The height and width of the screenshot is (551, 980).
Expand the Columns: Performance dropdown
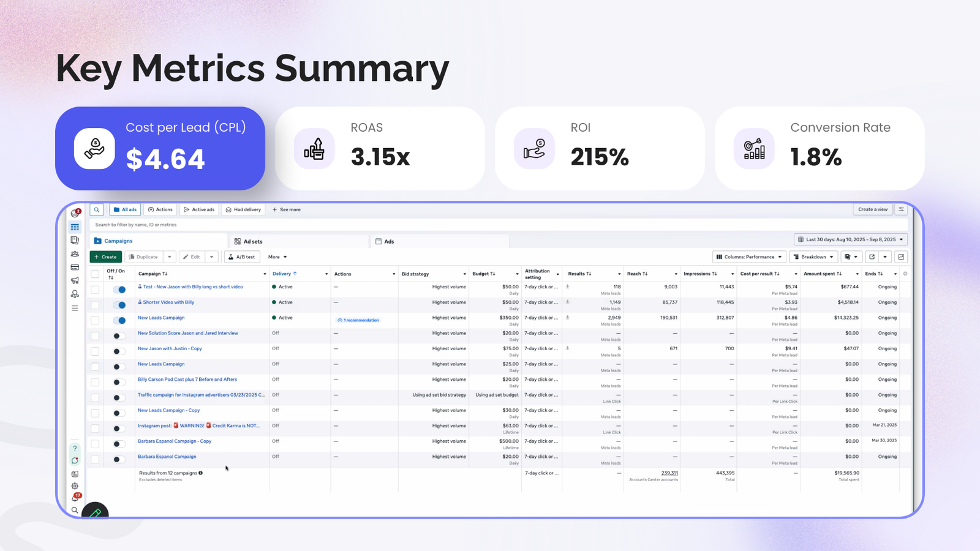tap(748, 257)
